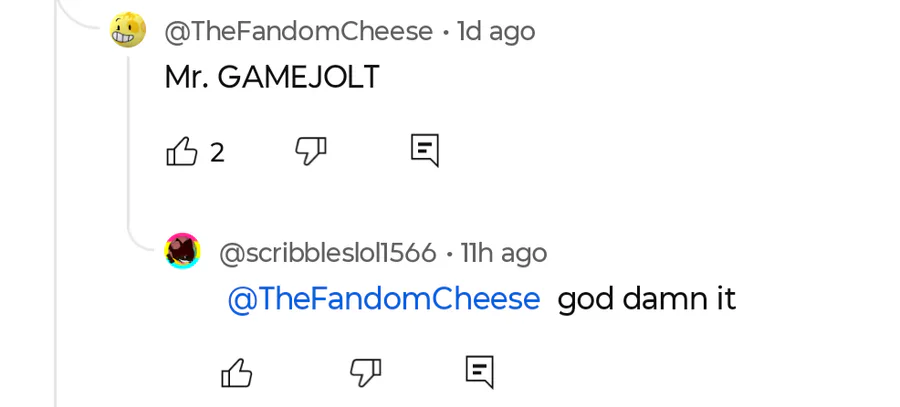900x407 pixels.
Task: Open the "1d ago" timestamp link
Action: point(496,32)
